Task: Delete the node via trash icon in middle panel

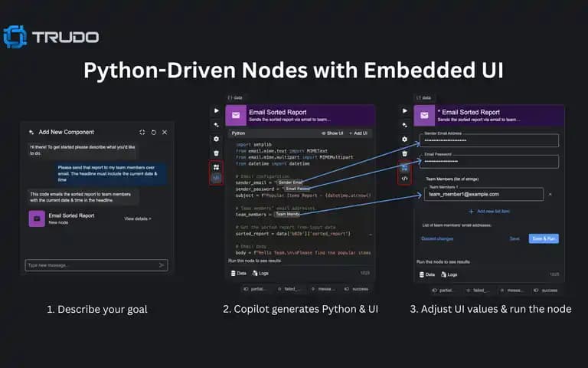Action: pyautogui.click(x=217, y=153)
